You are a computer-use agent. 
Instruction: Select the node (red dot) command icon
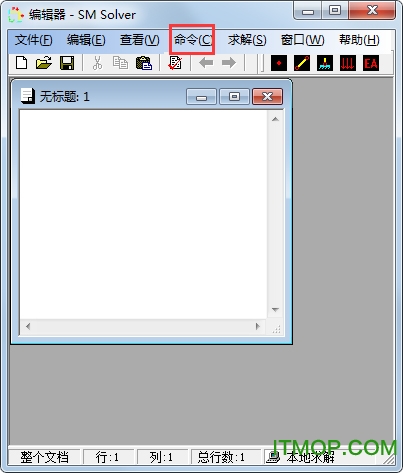coord(279,63)
